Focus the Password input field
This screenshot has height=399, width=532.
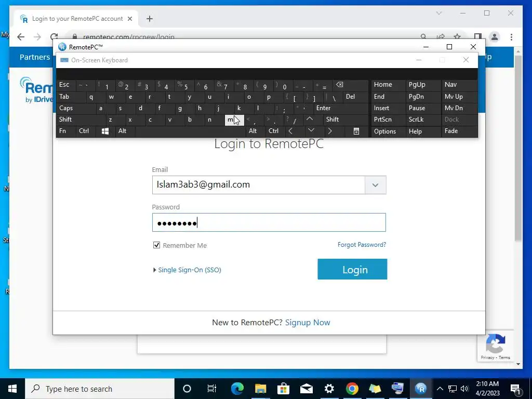(x=269, y=222)
